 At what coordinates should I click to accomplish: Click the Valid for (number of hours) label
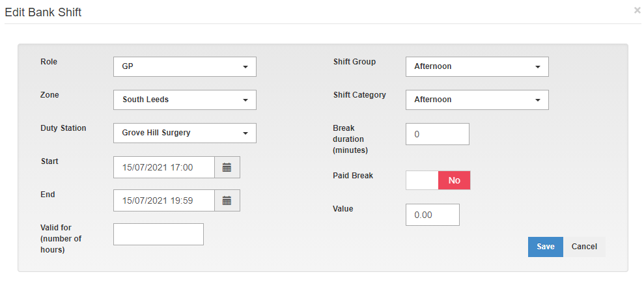click(x=61, y=239)
